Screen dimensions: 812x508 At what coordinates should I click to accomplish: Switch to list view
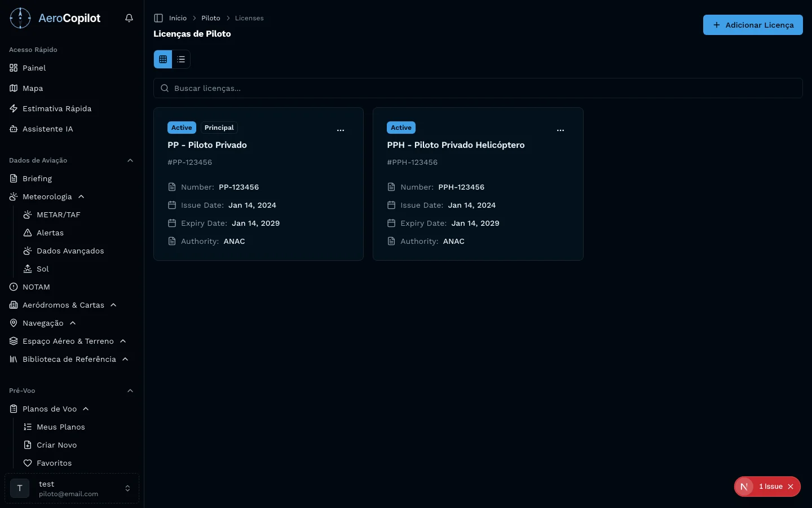pyautogui.click(x=181, y=59)
